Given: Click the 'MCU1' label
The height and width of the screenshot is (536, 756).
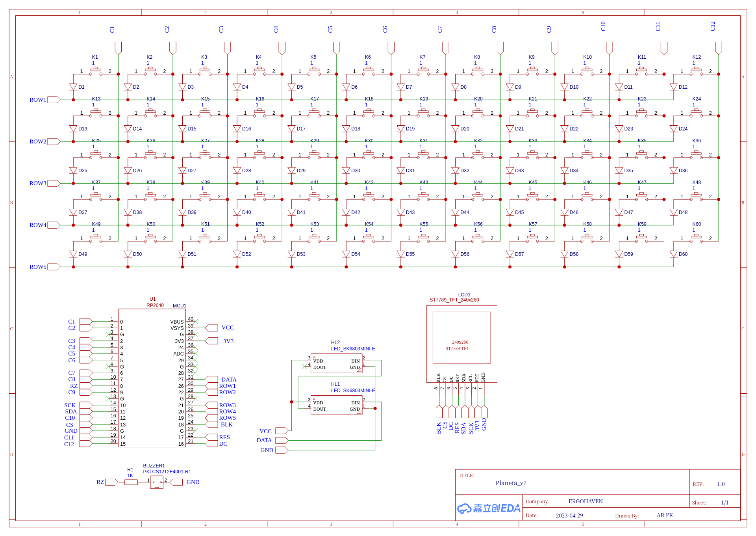Looking at the screenshot, I should (x=180, y=306).
